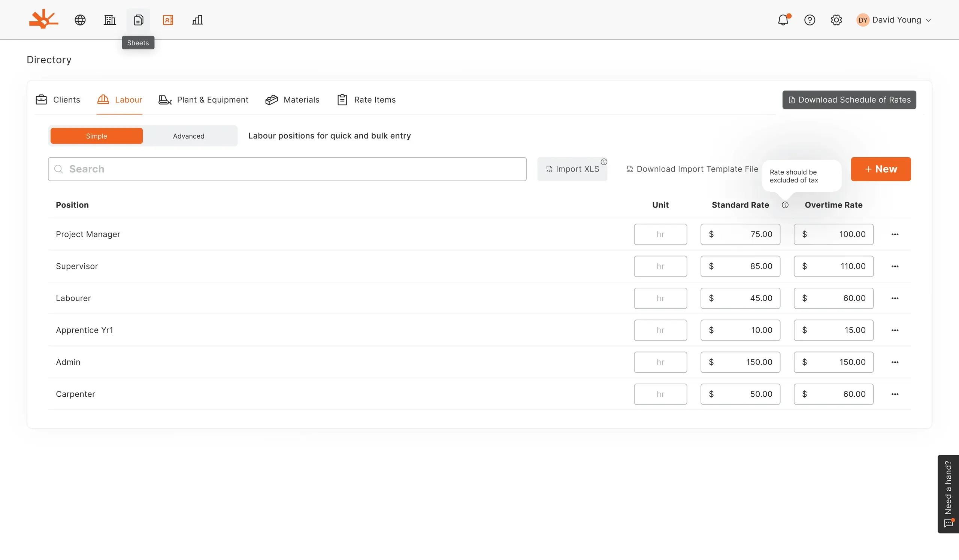Open Supervisor row options menu

click(x=895, y=266)
